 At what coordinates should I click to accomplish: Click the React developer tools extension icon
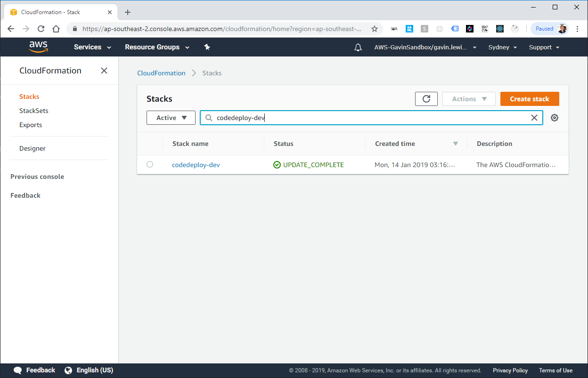(x=500, y=29)
